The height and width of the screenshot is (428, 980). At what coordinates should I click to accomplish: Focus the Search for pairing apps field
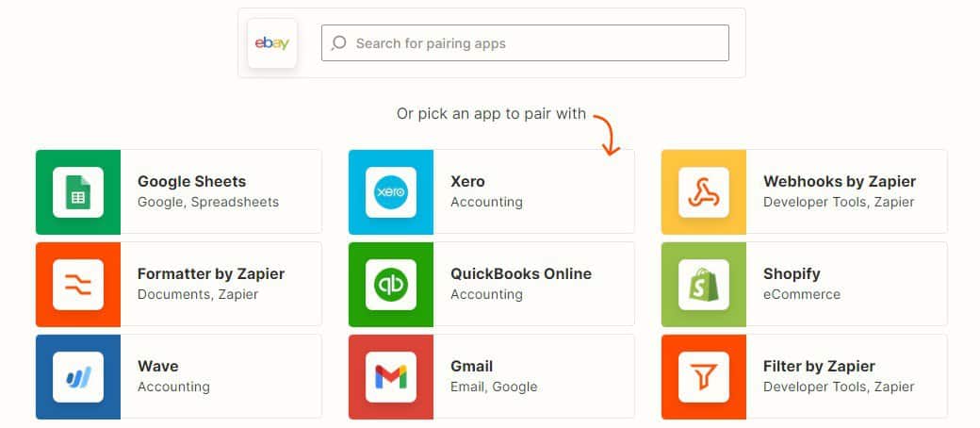pos(525,43)
